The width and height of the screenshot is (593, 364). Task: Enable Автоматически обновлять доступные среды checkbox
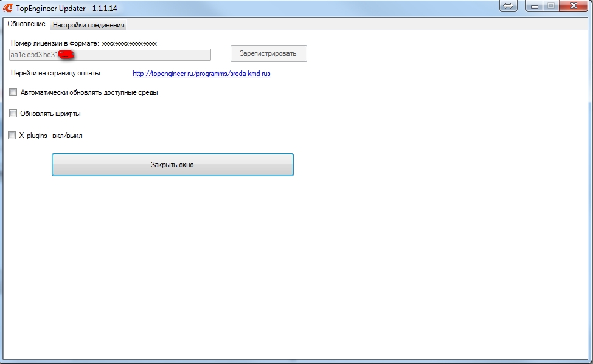[13, 92]
